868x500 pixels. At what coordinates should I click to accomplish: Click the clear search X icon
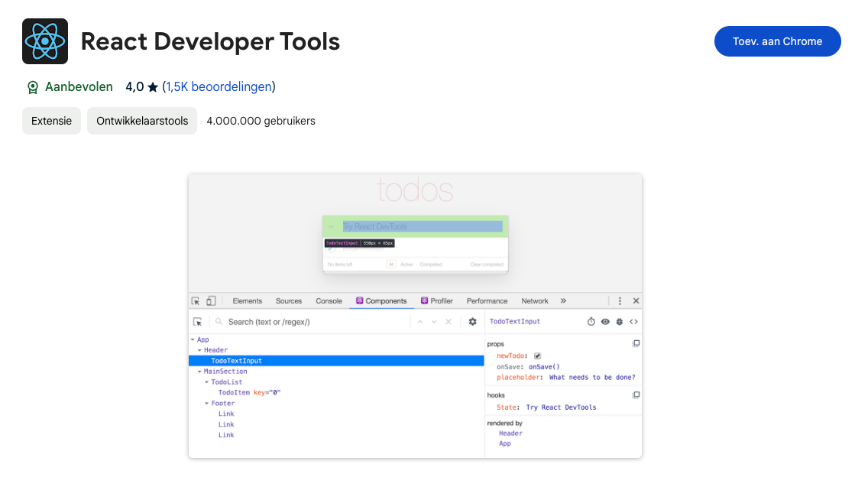point(449,322)
